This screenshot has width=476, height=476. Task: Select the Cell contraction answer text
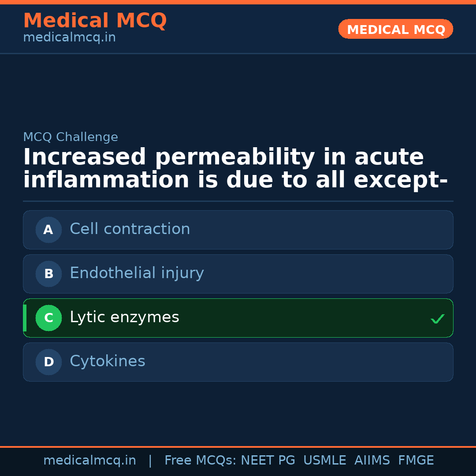[130, 229]
